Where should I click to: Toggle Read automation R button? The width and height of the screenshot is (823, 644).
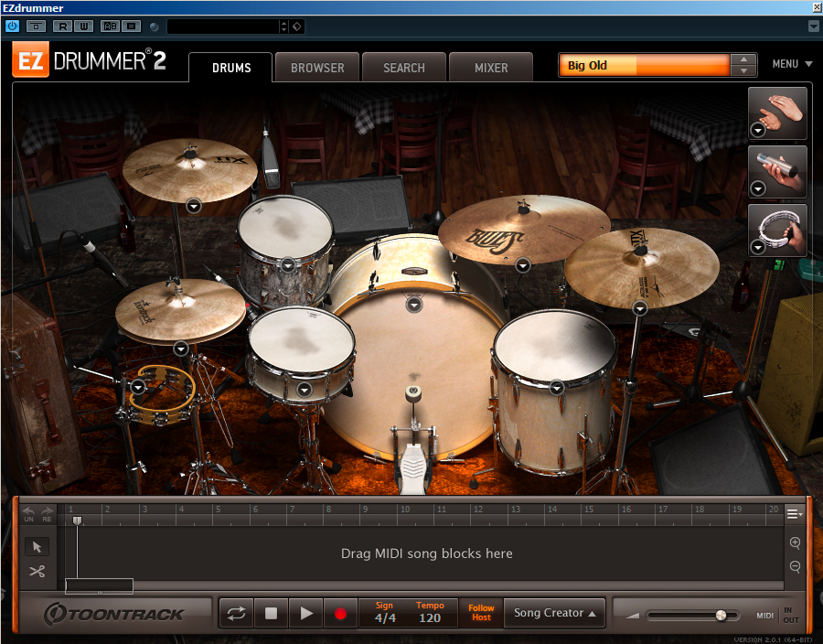click(62, 27)
